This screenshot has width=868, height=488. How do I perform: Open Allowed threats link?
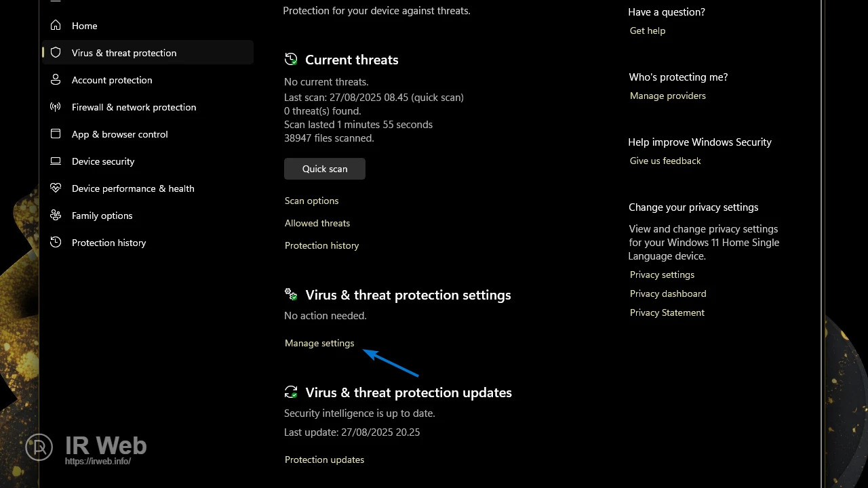[x=317, y=223]
